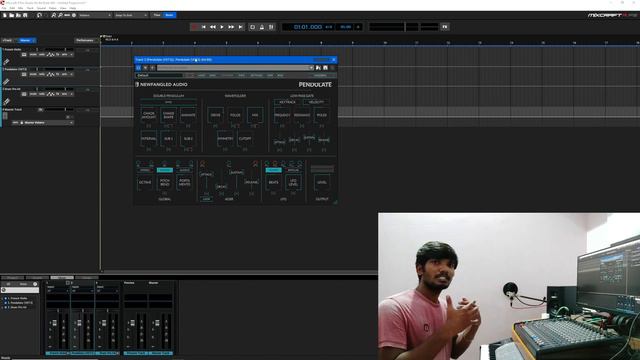The height and width of the screenshot is (360, 640).
Task: Click the Master channel fader in mixer
Action: click(x=157, y=323)
